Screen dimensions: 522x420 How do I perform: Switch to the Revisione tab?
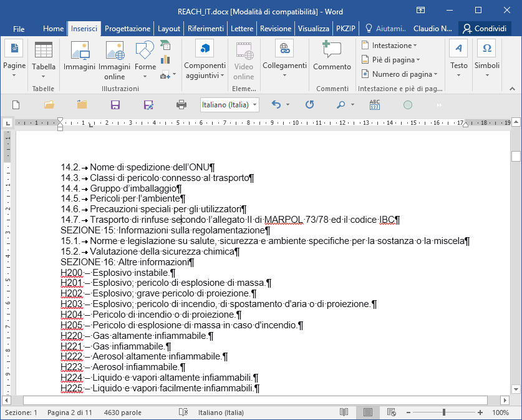[x=276, y=29]
